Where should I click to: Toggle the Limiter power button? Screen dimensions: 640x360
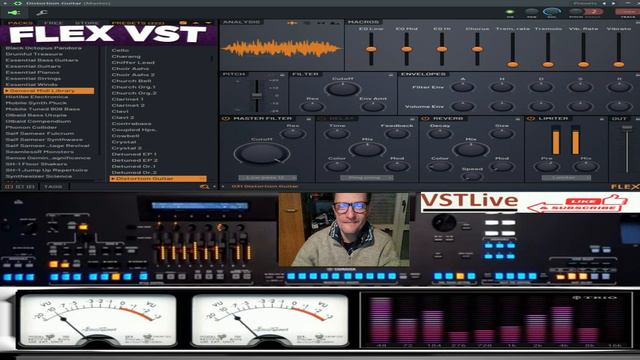(531, 119)
